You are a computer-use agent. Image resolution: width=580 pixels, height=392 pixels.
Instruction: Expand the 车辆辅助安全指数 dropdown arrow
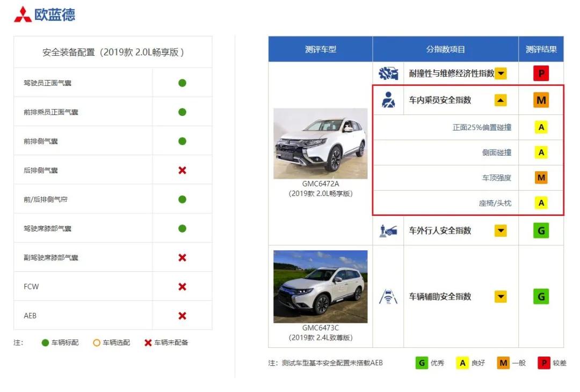[x=501, y=296]
